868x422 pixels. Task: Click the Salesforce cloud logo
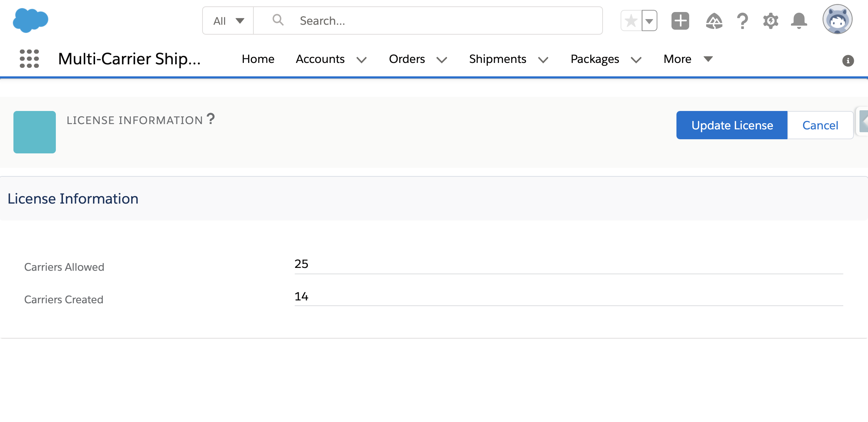coord(30,20)
